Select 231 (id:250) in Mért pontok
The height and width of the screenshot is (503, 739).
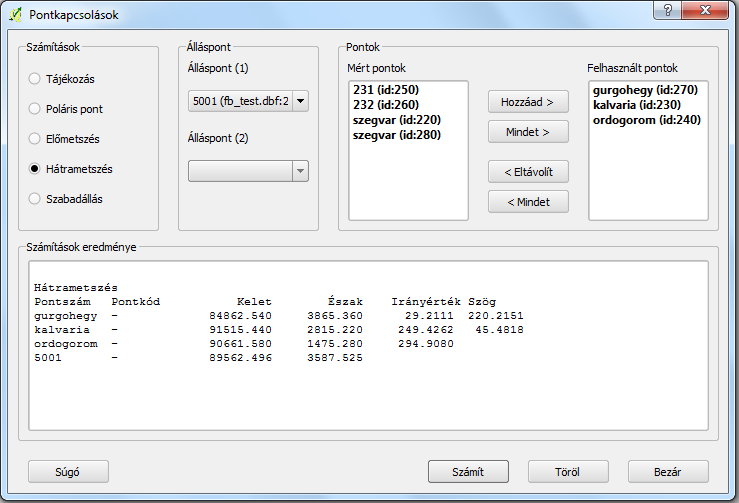pos(386,90)
